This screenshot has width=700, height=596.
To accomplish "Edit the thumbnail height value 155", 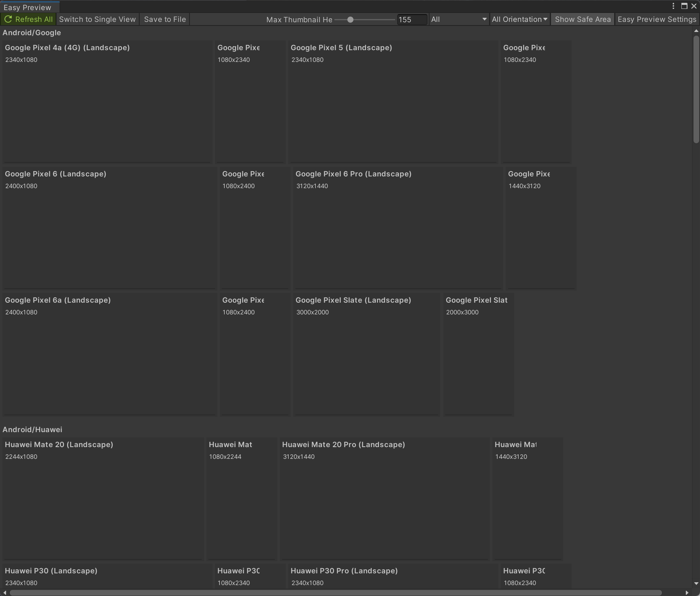I will [411, 19].
